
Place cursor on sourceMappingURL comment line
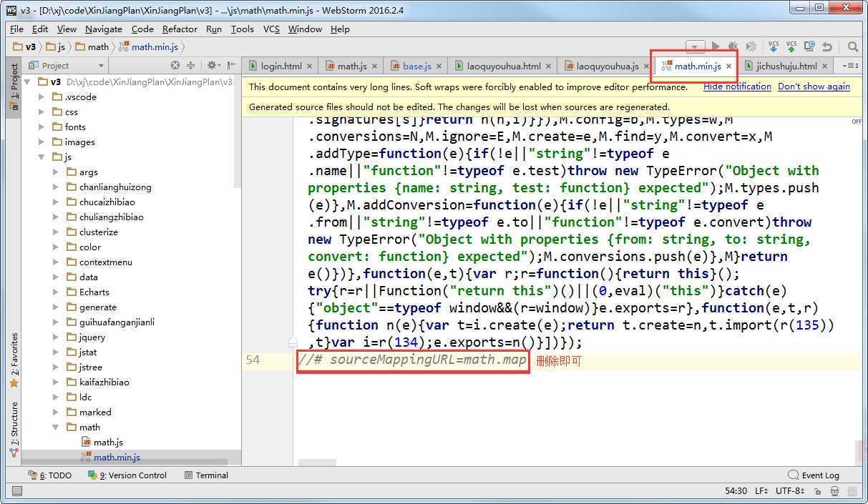[x=413, y=360]
